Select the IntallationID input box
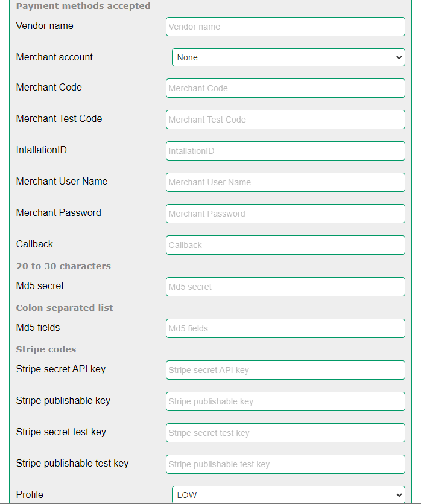The height and width of the screenshot is (504, 421). pyautogui.click(x=285, y=151)
